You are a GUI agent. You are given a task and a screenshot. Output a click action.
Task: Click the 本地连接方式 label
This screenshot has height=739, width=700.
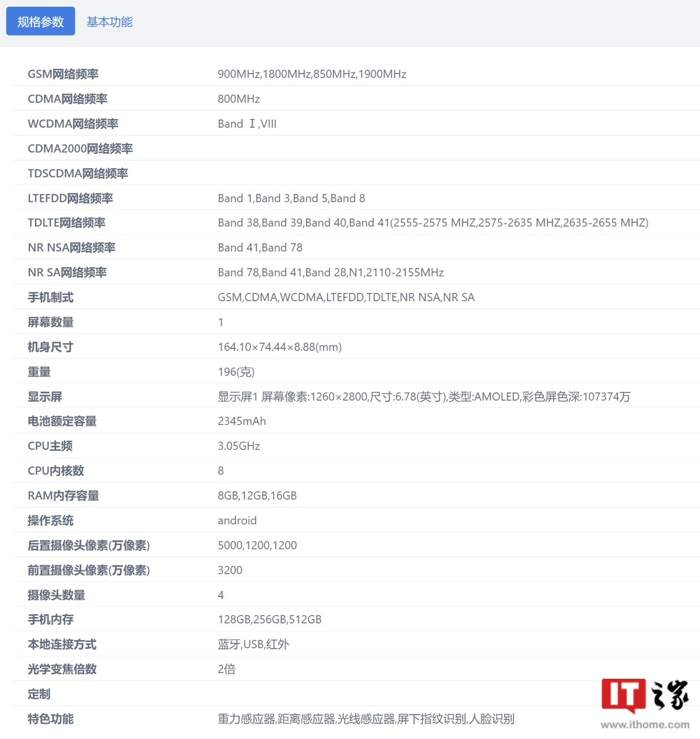click(x=62, y=644)
